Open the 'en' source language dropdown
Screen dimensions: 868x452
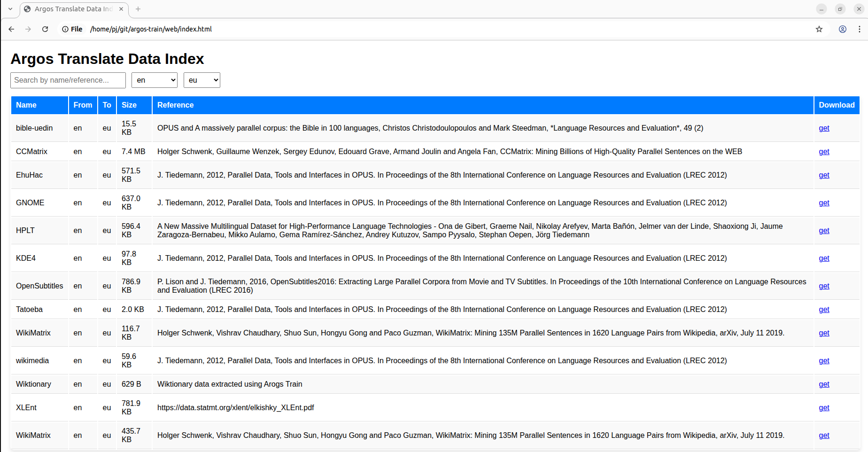(155, 80)
